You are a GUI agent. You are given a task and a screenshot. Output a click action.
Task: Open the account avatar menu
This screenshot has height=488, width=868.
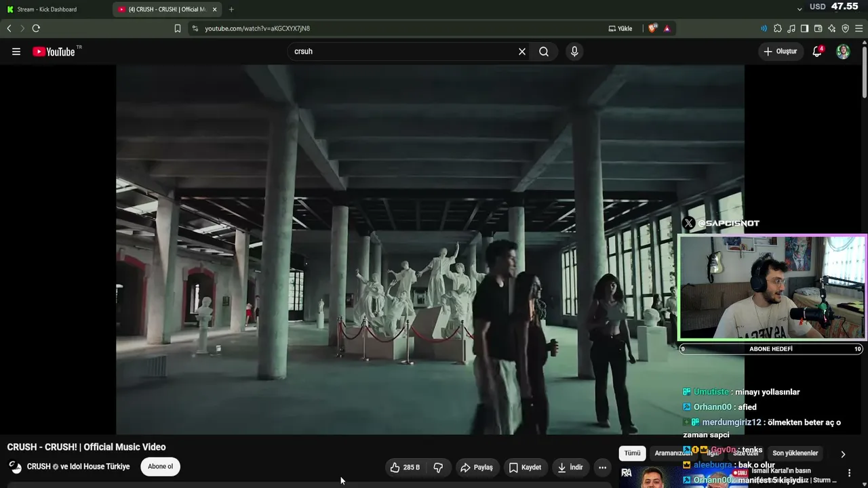pyautogui.click(x=843, y=52)
